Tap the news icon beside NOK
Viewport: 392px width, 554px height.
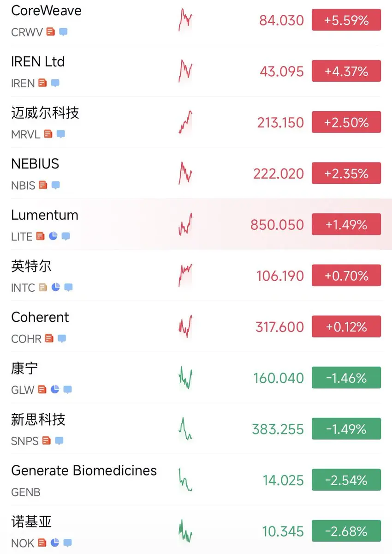pos(42,543)
